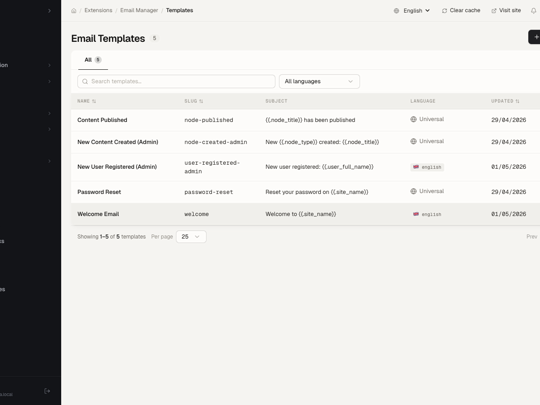This screenshot has height=405, width=540.
Task: Open the Password Reset template
Action: pyautogui.click(x=99, y=192)
